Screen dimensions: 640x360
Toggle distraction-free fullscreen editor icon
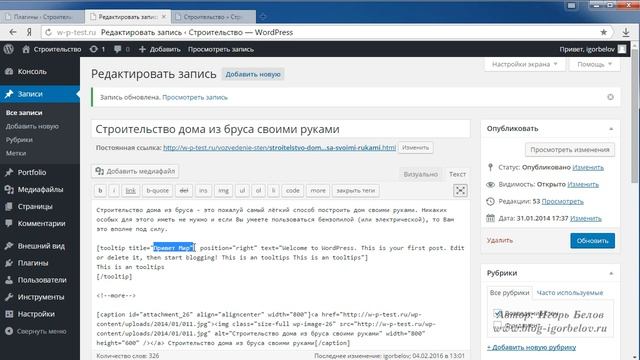click(460, 191)
